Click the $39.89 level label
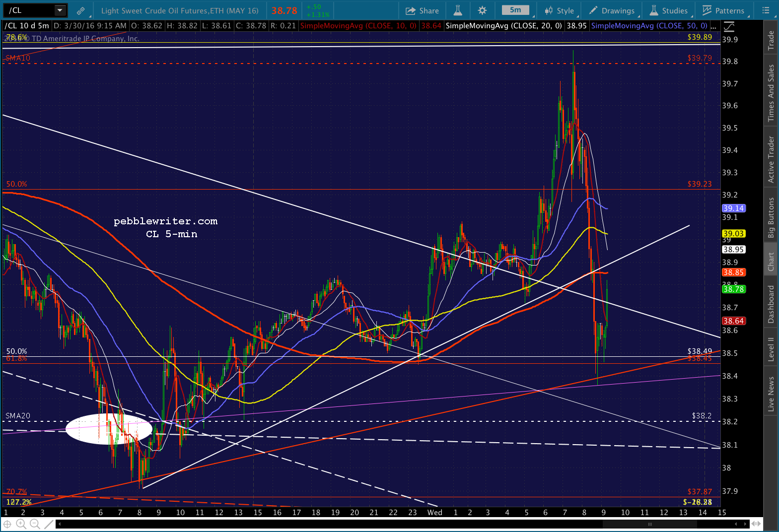Screen dimensions: 779x532 [700, 37]
